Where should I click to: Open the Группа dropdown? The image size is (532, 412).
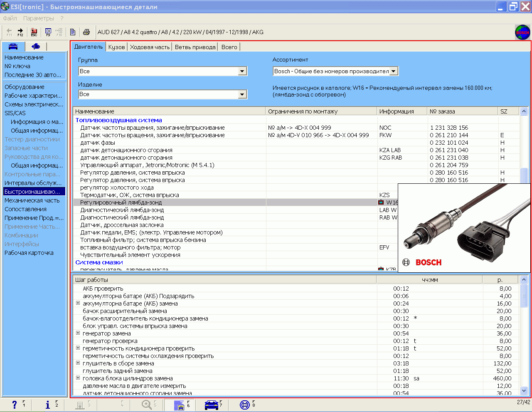coord(243,72)
